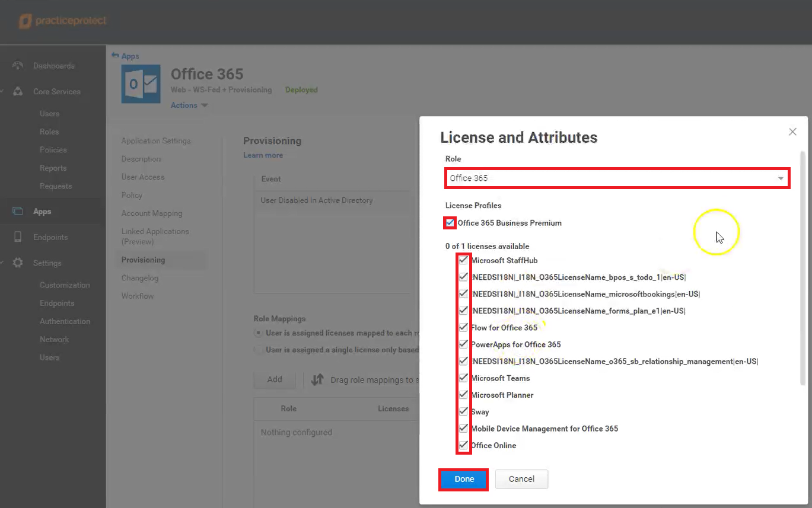This screenshot has height=508, width=812.
Task: Click the Endpoints device icon
Action: 18,237
